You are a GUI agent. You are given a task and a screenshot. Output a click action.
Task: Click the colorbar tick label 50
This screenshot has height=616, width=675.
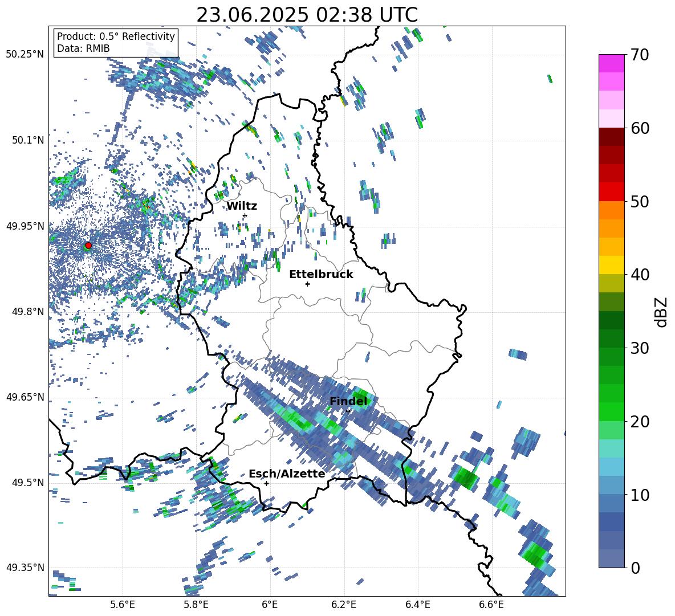(x=640, y=201)
